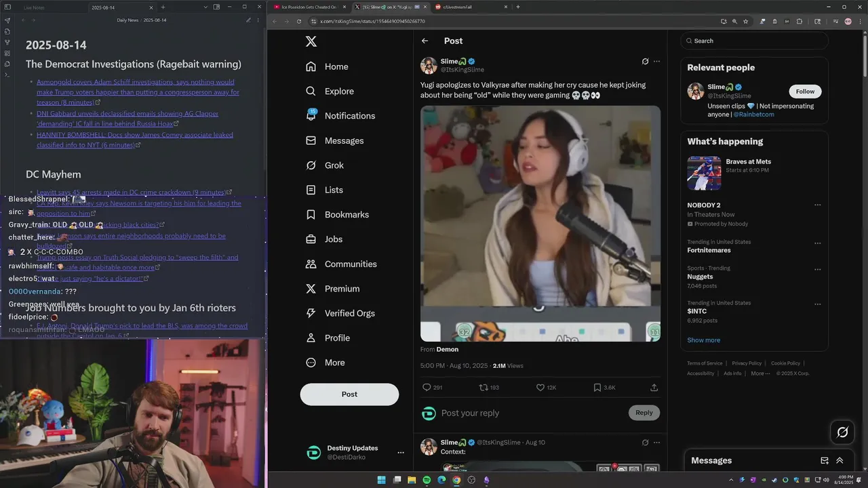This screenshot has width=868, height=488.
Task: Reload the page in the browser
Action: tap(298, 21)
